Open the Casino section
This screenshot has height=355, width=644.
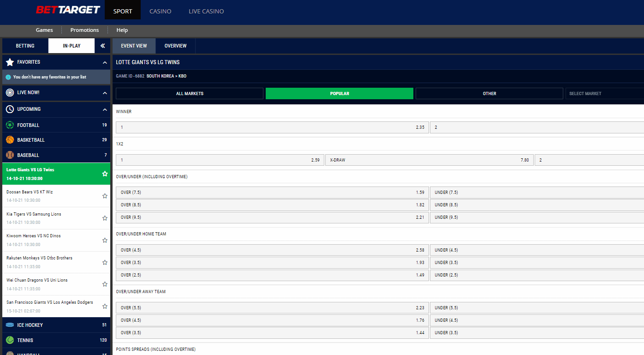160,11
